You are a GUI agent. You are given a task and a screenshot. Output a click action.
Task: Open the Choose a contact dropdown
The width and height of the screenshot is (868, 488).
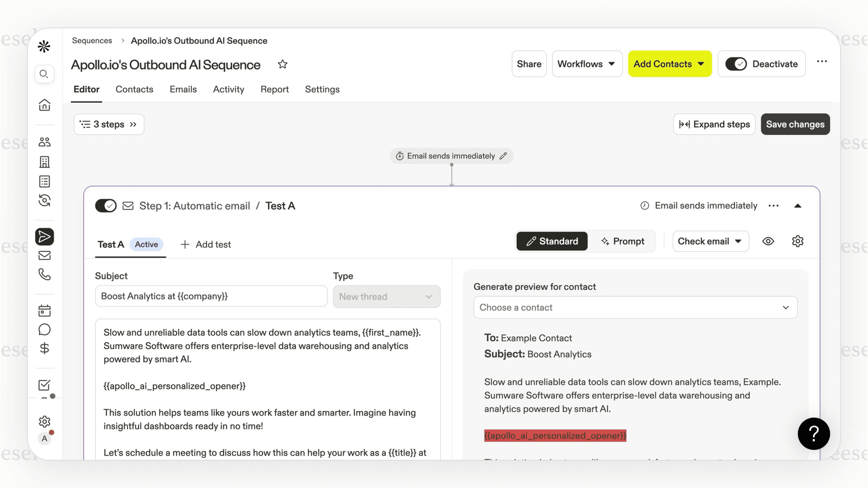(635, 307)
